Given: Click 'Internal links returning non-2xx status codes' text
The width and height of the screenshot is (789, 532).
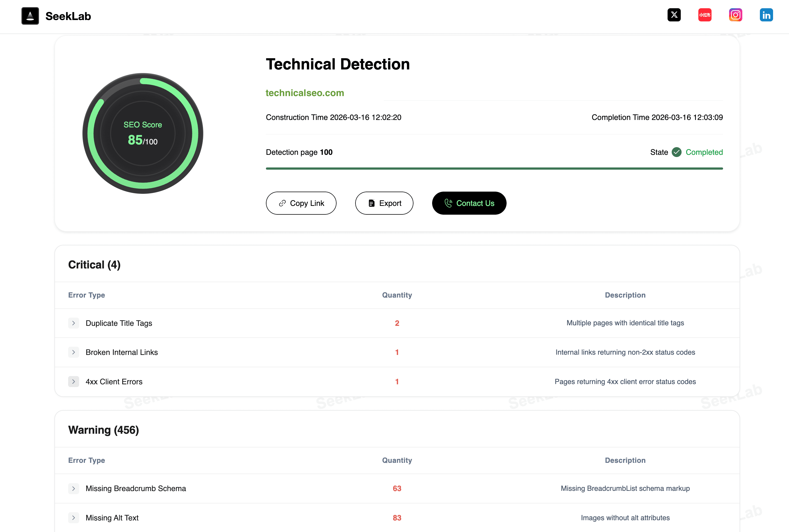Looking at the screenshot, I should (625, 352).
